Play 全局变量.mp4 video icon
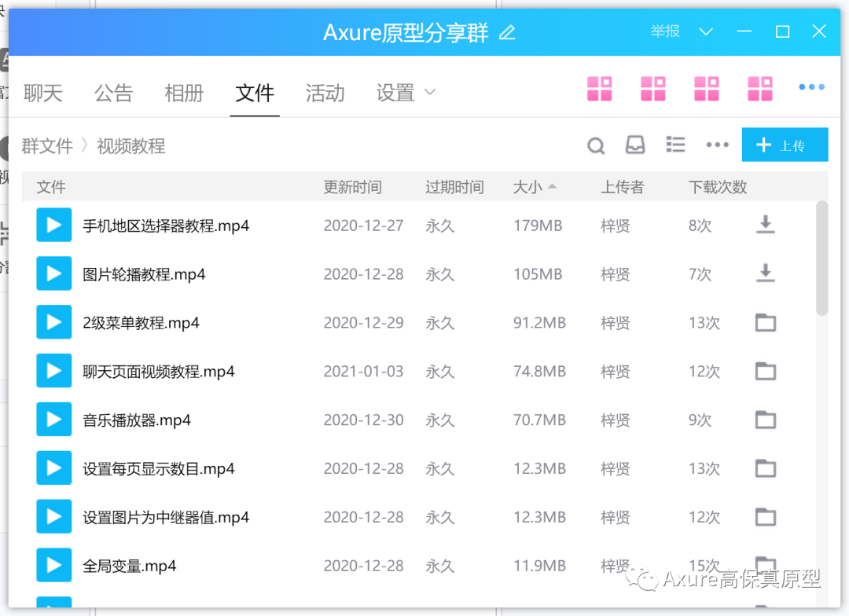 click(53, 565)
